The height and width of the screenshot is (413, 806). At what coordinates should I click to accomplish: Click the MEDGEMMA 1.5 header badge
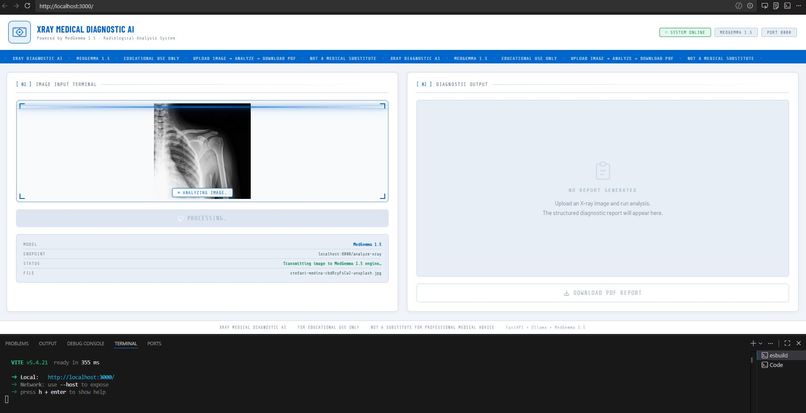(x=736, y=32)
